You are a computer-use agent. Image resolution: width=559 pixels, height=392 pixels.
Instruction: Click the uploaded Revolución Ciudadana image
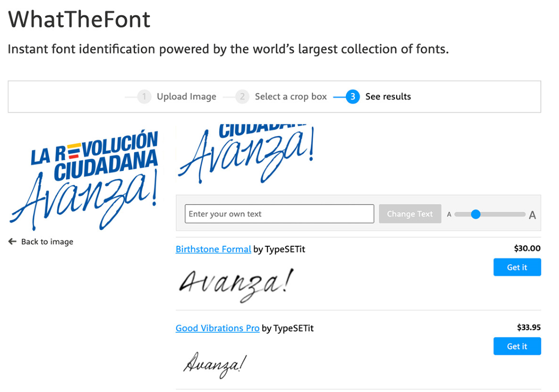[x=83, y=179]
